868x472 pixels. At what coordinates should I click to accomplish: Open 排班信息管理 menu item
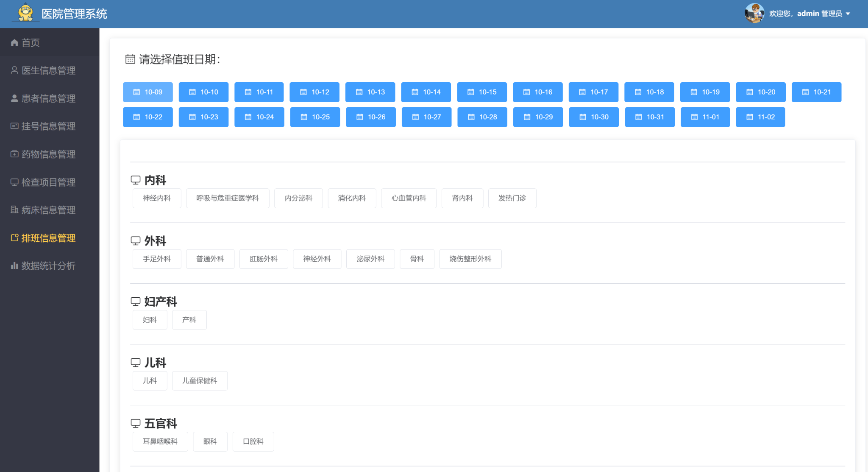coord(48,238)
